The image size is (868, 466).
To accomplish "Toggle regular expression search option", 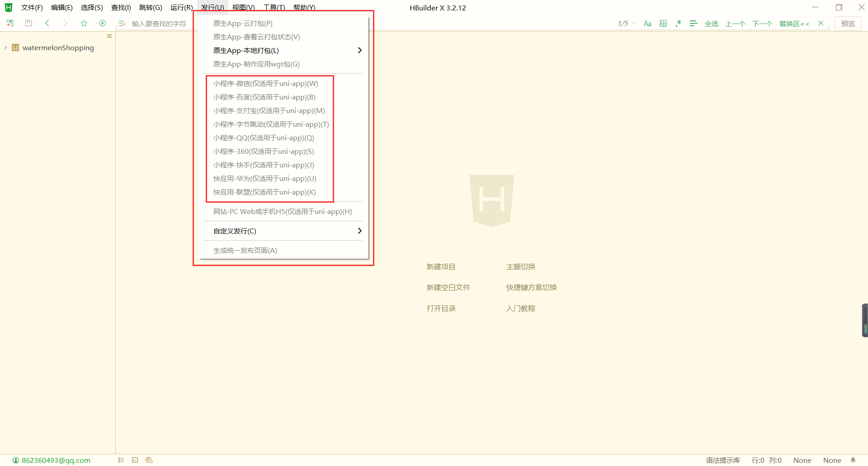I will click(678, 24).
